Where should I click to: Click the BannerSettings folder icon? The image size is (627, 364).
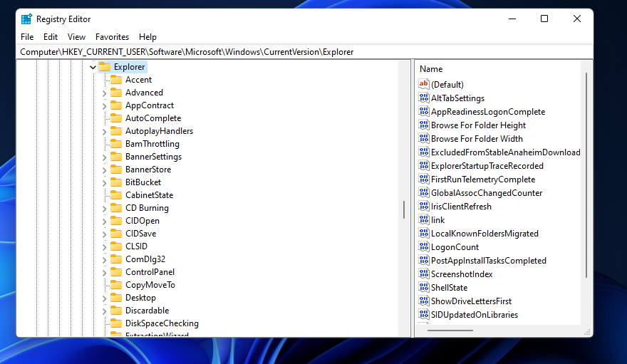pos(116,156)
